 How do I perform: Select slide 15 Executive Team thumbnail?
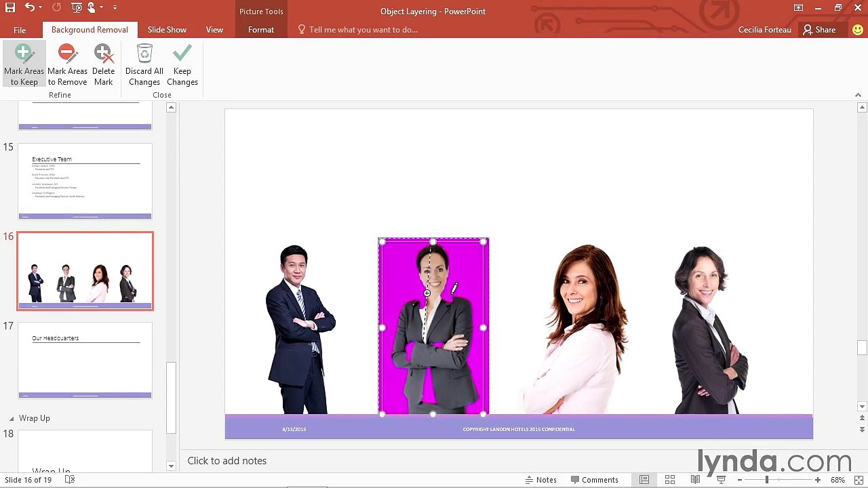85,181
